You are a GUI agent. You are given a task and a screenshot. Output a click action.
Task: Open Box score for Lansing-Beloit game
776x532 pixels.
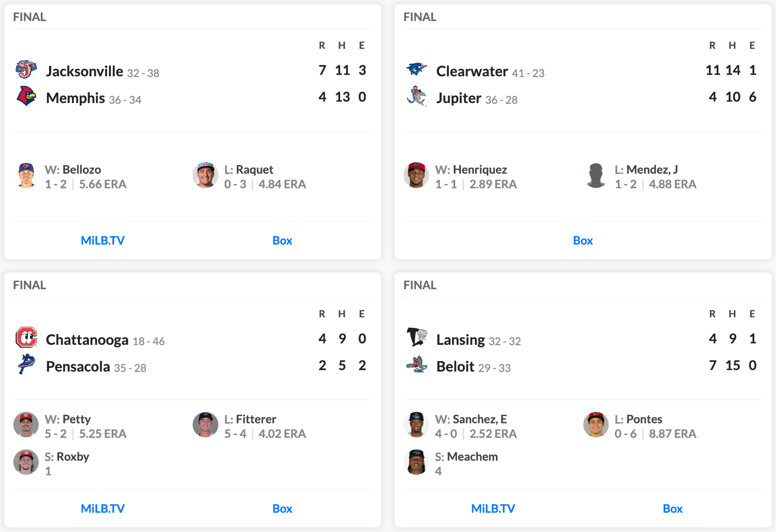point(673,509)
